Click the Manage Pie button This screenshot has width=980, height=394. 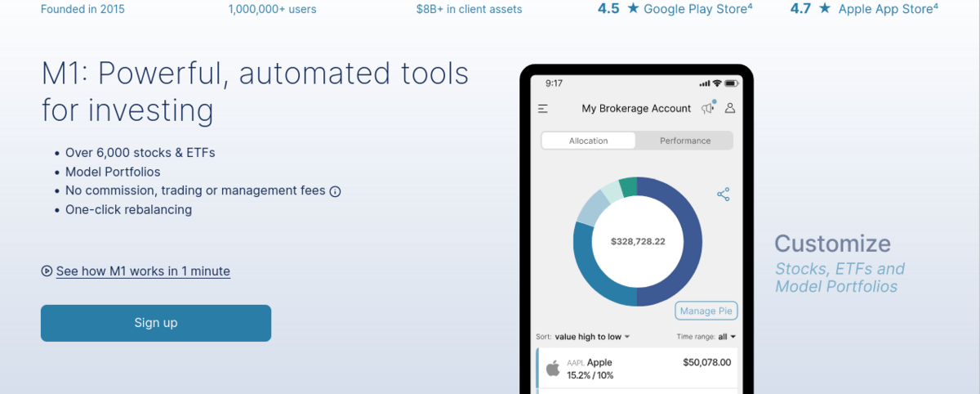(707, 311)
